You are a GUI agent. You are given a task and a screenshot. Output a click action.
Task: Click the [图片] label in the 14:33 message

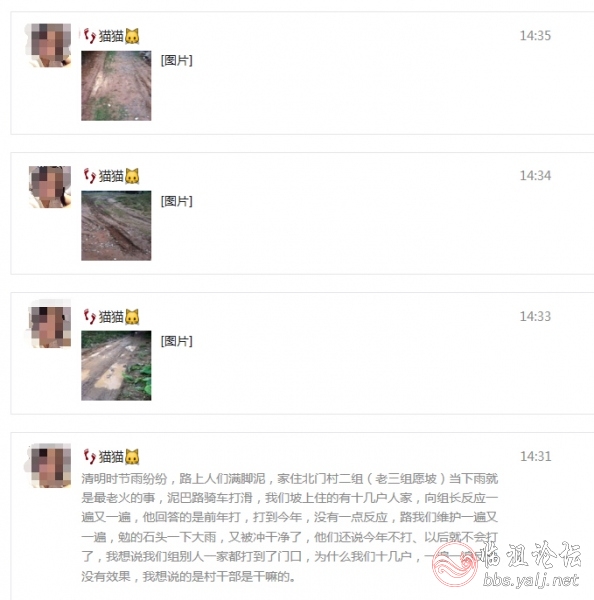click(176, 341)
